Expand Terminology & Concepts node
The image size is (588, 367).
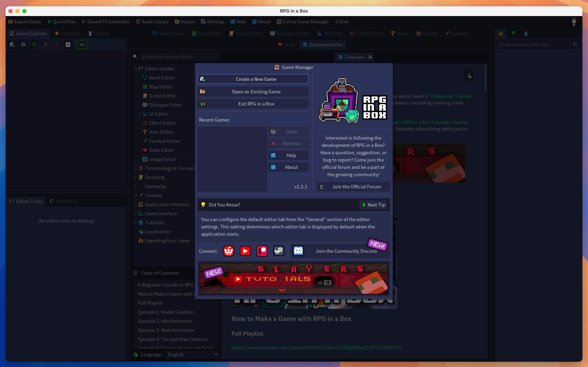pos(136,168)
